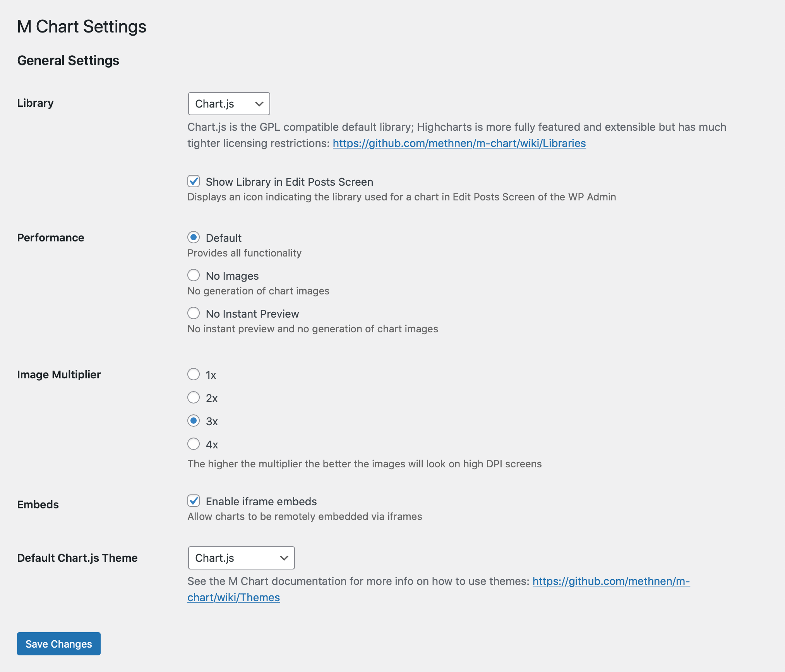Image resolution: width=785 pixels, height=672 pixels.
Task: Select the No Instant Preview radio option
Action: (x=194, y=313)
